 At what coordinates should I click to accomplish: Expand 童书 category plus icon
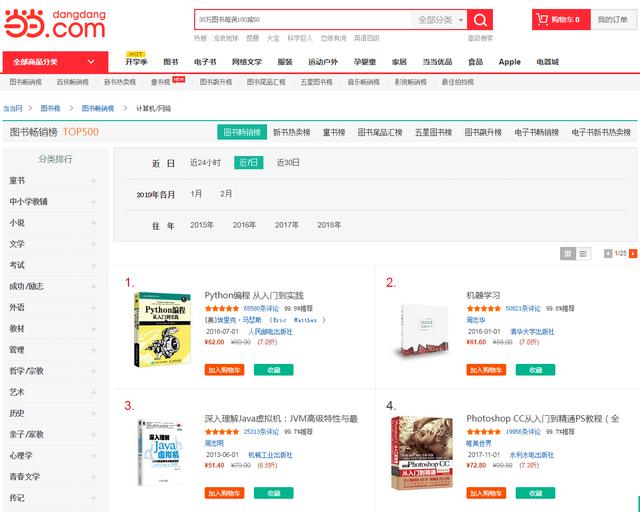(x=93, y=181)
